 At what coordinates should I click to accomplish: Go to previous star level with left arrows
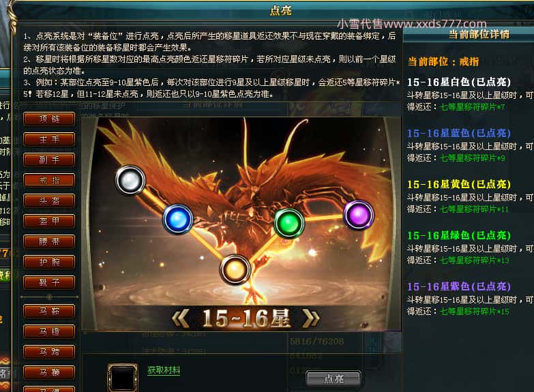pyautogui.click(x=180, y=319)
